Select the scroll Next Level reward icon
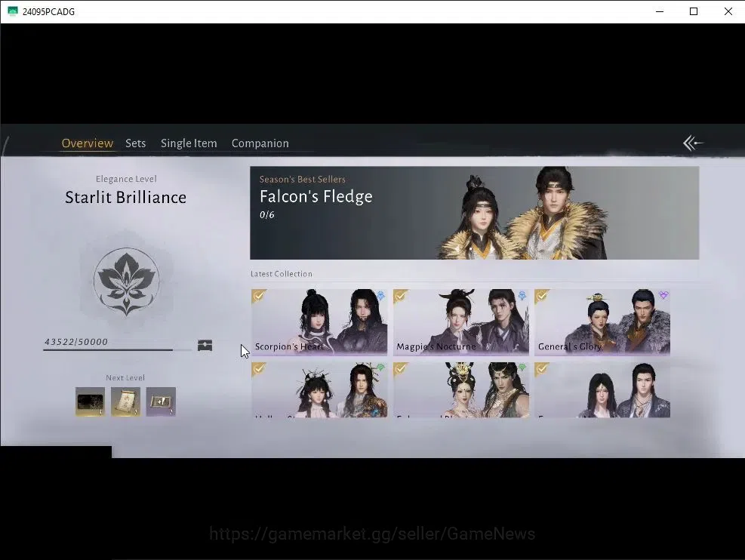Image resolution: width=745 pixels, height=560 pixels. tap(125, 402)
